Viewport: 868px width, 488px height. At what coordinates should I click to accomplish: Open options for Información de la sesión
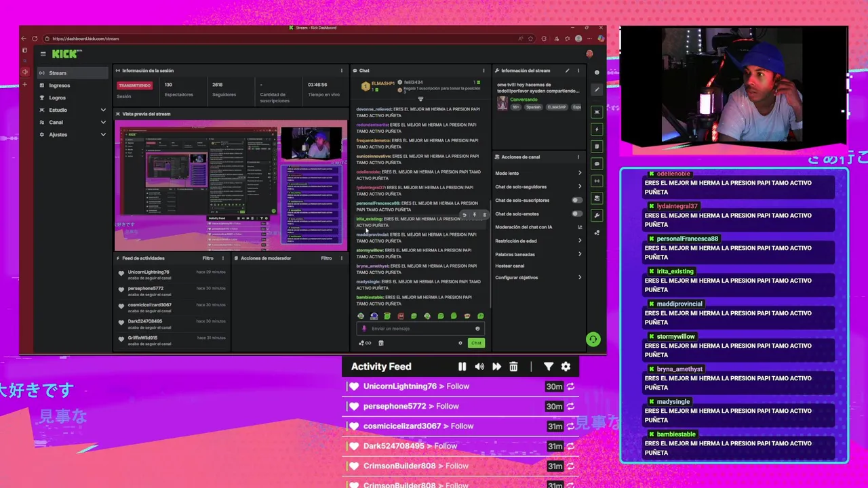pyautogui.click(x=341, y=70)
